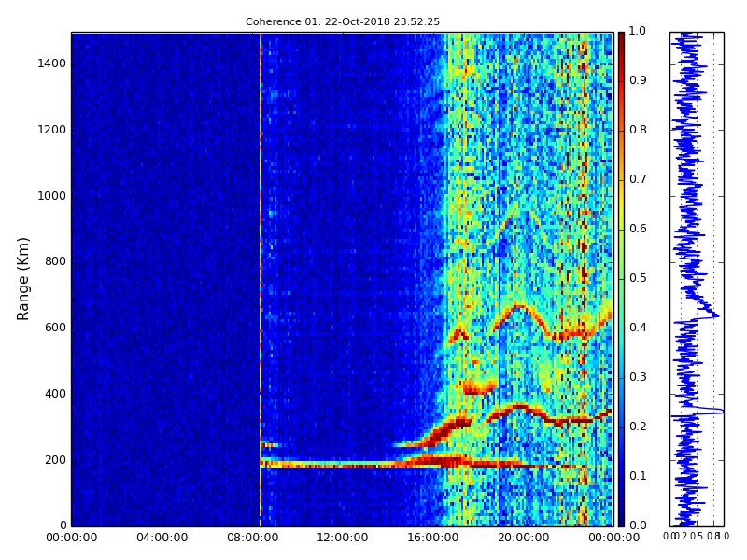
Task: Click the colorbar tick label '0.7'
Action: (x=638, y=179)
